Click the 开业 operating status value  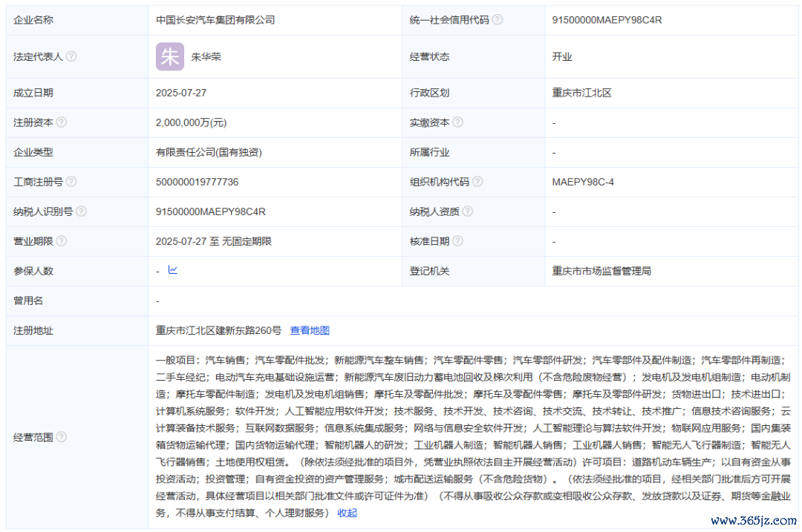pos(561,56)
